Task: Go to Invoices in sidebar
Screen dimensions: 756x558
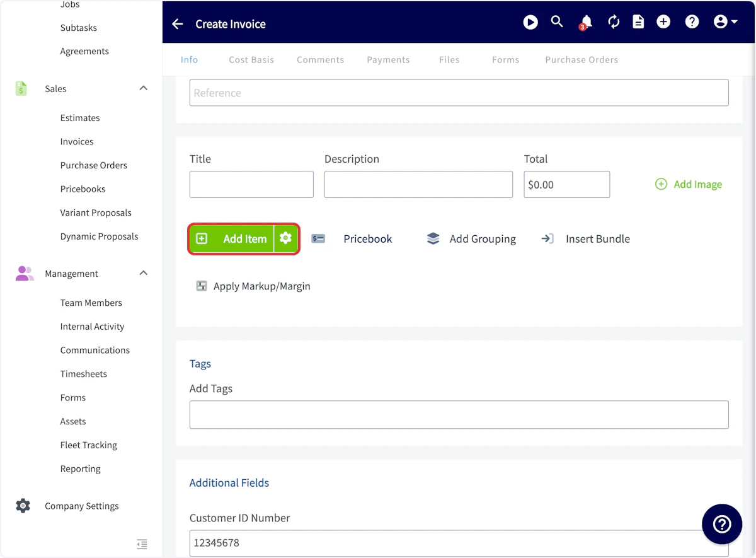Action: tap(77, 142)
